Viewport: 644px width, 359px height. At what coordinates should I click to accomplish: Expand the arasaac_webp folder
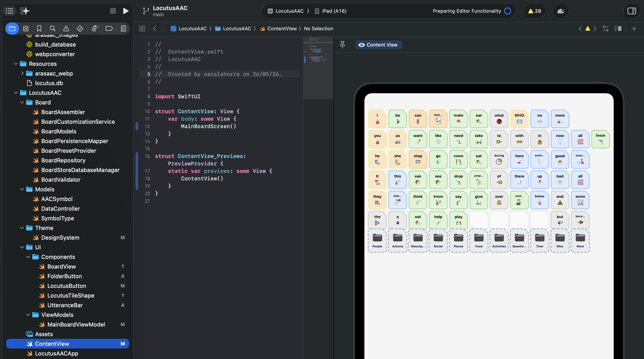22,74
